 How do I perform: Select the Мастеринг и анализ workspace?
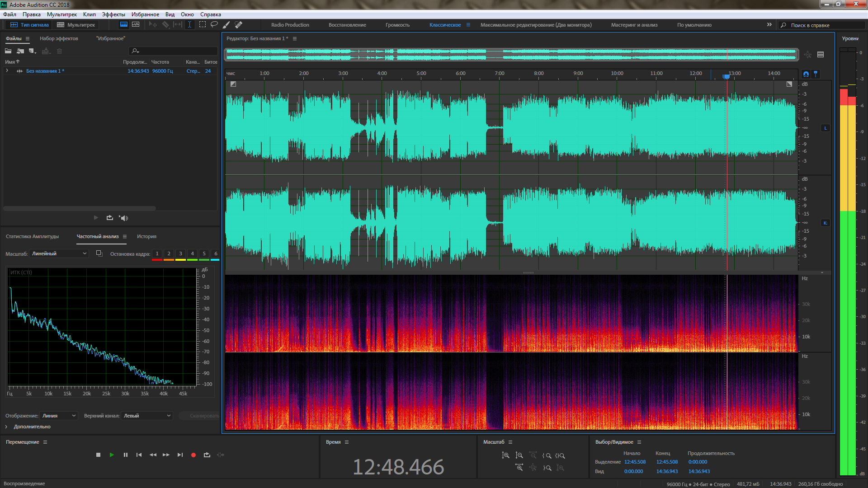point(634,25)
